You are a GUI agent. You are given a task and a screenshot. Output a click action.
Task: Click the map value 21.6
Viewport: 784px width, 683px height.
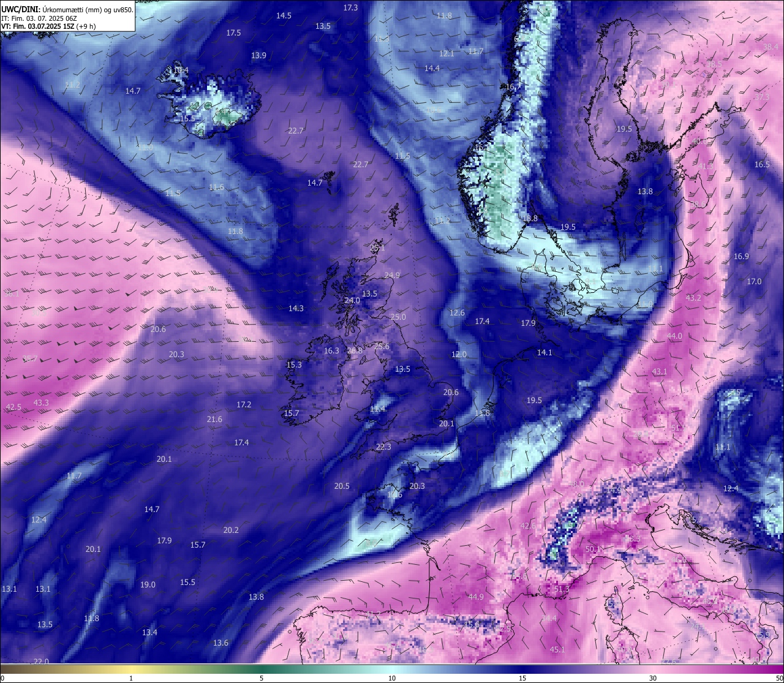(x=214, y=419)
